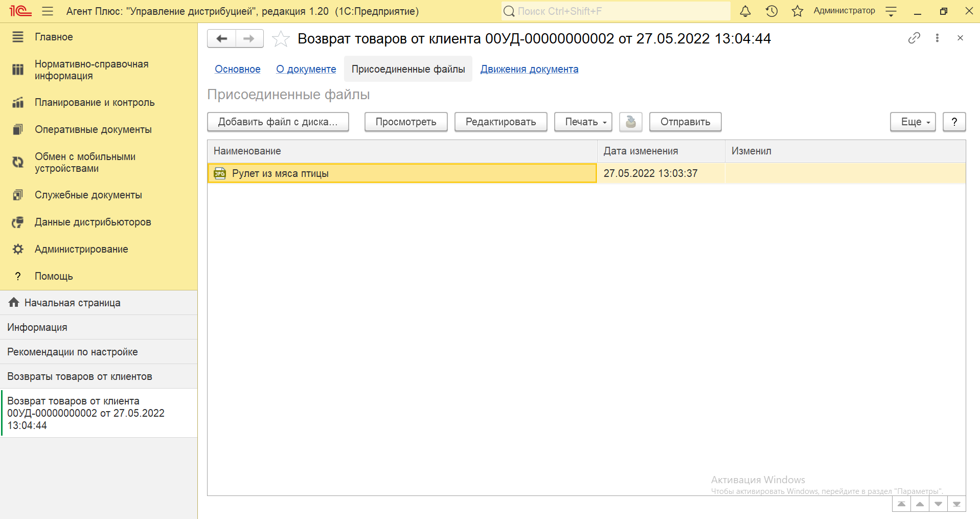980x519 pixels.
Task: Click date cell 27.05.2022 13:03:37
Action: tap(661, 173)
